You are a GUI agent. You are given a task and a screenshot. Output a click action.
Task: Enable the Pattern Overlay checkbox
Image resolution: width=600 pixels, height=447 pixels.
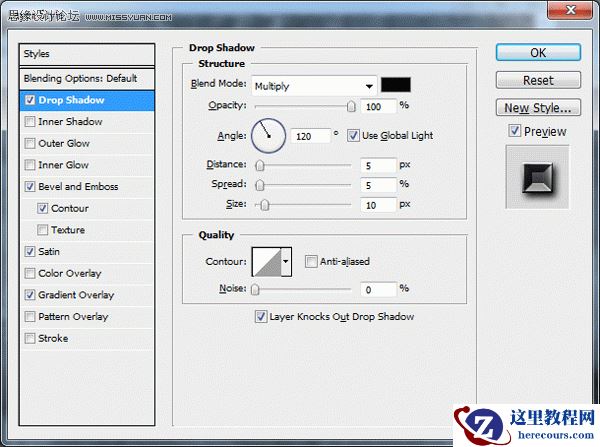click(30, 317)
